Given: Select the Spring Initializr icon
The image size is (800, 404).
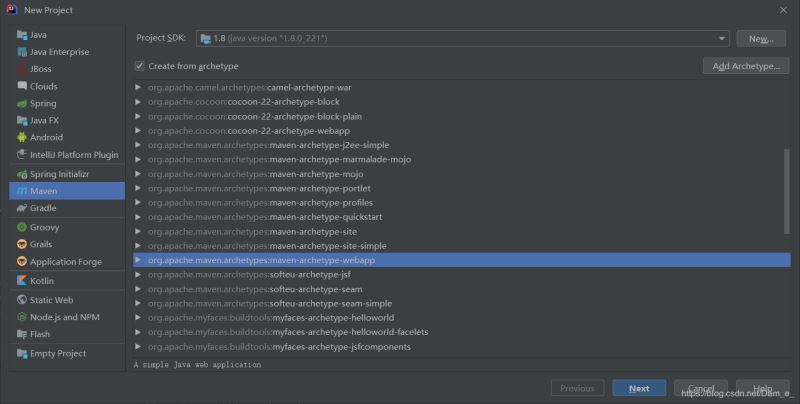Looking at the screenshot, I should coord(21,174).
